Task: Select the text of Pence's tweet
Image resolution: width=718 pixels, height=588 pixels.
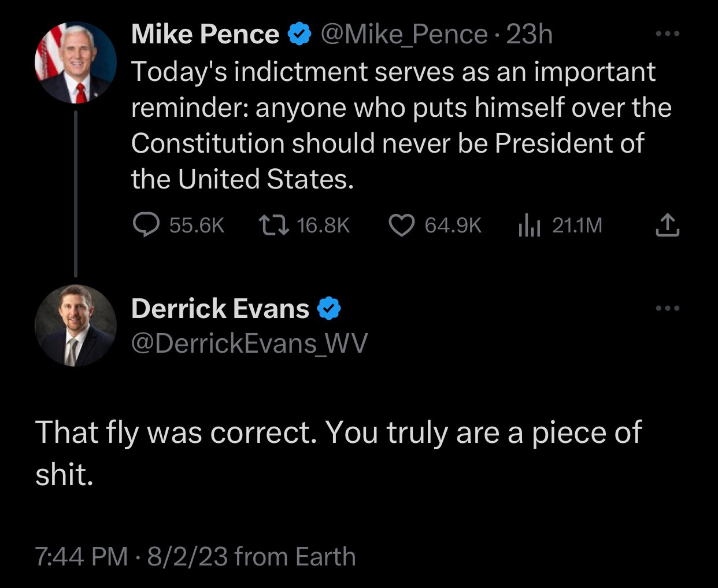Action: point(399,124)
